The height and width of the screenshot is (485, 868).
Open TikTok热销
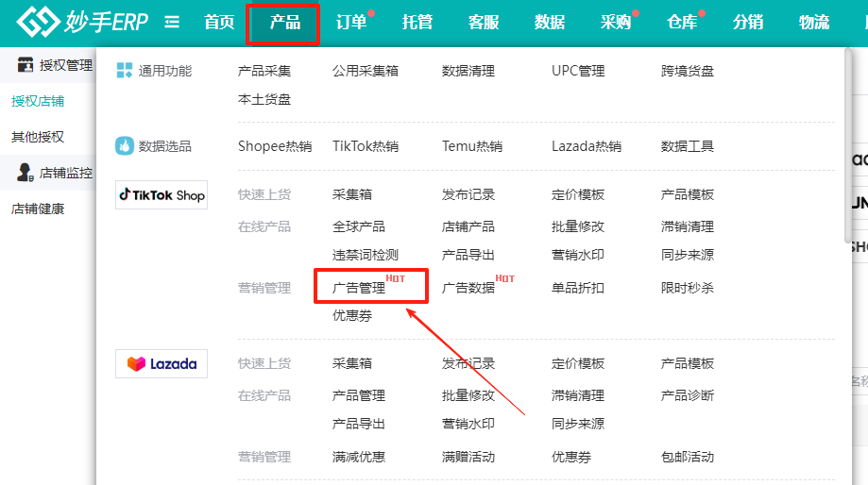[x=366, y=146]
